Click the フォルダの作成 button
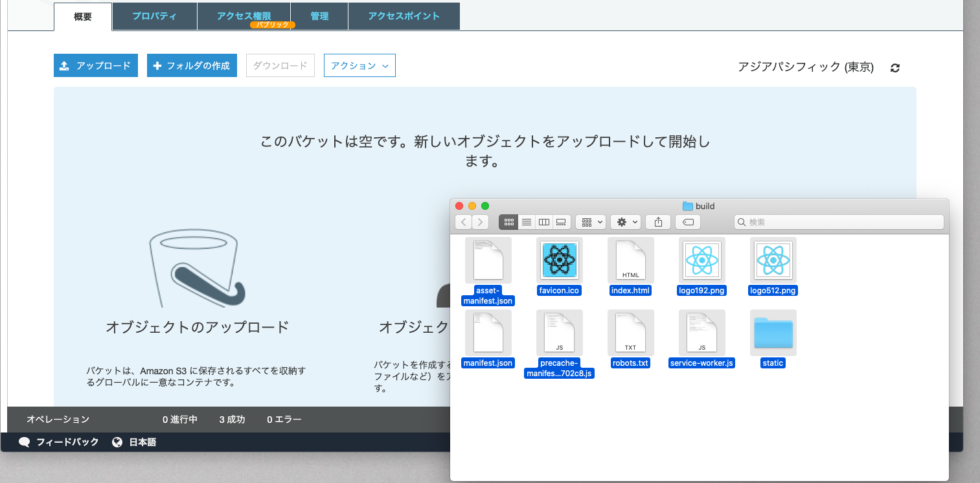The image size is (980, 483). point(192,65)
